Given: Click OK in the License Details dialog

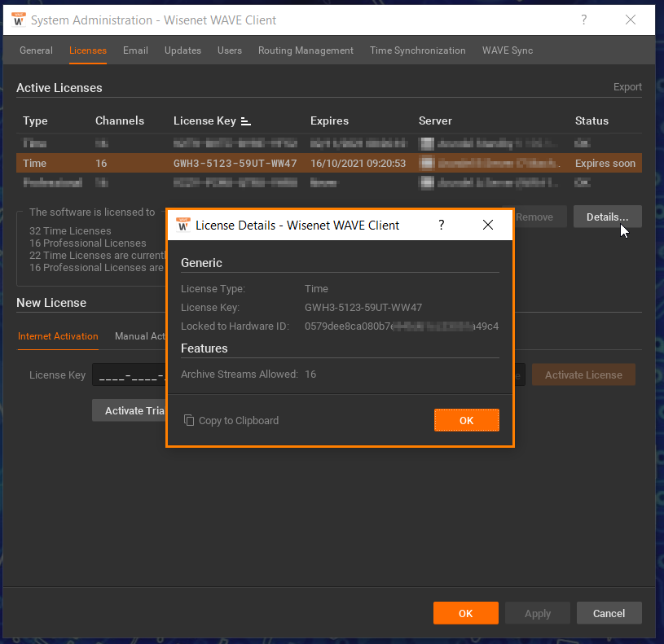Looking at the screenshot, I should click(466, 420).
